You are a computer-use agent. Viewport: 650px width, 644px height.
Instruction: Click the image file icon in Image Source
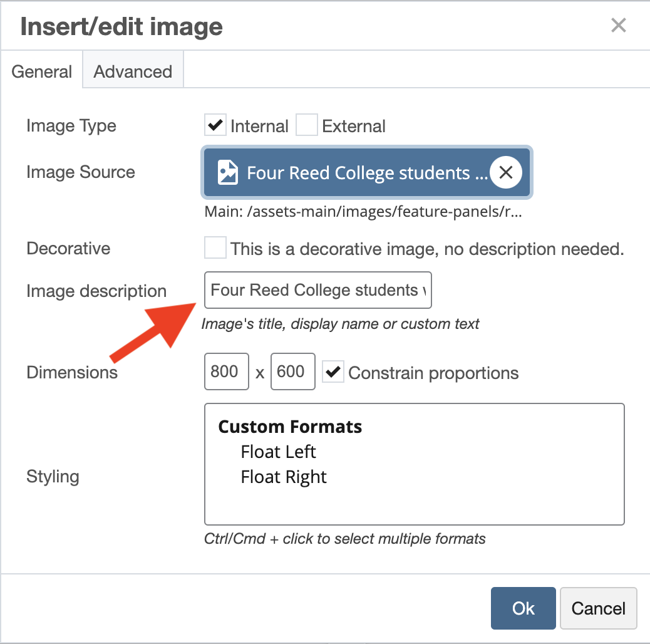[227, 172]
